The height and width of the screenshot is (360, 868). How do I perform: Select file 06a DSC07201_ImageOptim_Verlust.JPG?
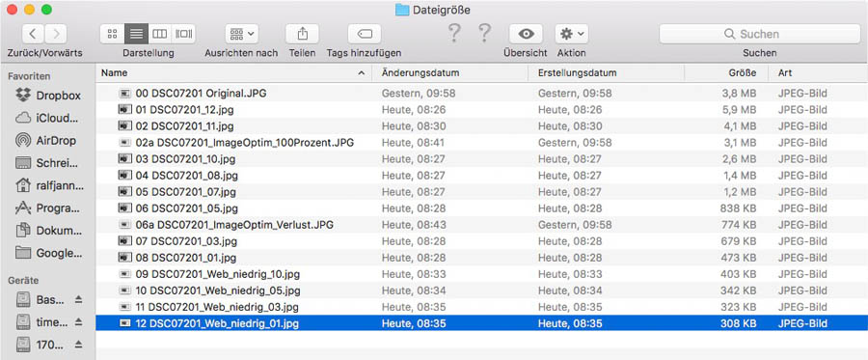click(x=481, y=225)
